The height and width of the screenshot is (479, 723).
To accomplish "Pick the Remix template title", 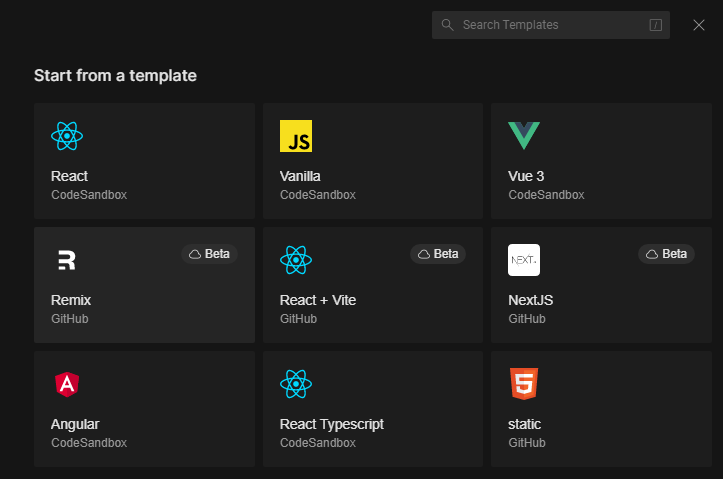I will (71, 300).
